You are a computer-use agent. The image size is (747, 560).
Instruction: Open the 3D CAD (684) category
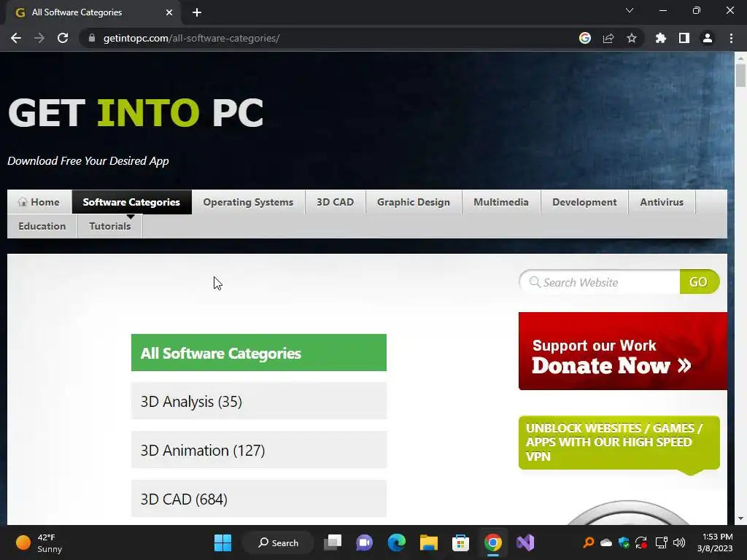259,499
